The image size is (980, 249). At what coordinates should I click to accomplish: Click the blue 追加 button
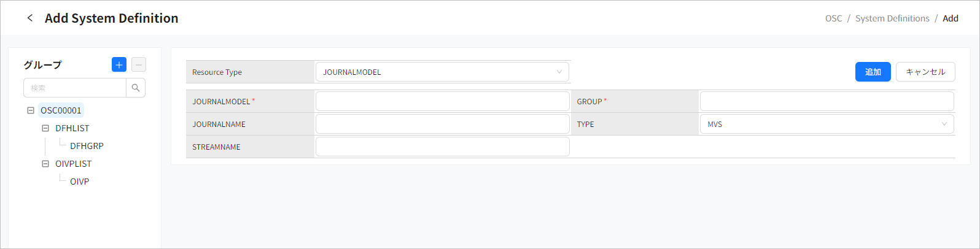click(x=873, y=72)
